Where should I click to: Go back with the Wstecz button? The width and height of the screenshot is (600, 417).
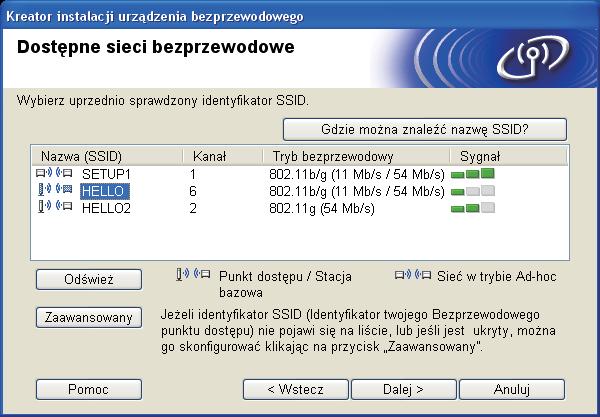point(296,389)
